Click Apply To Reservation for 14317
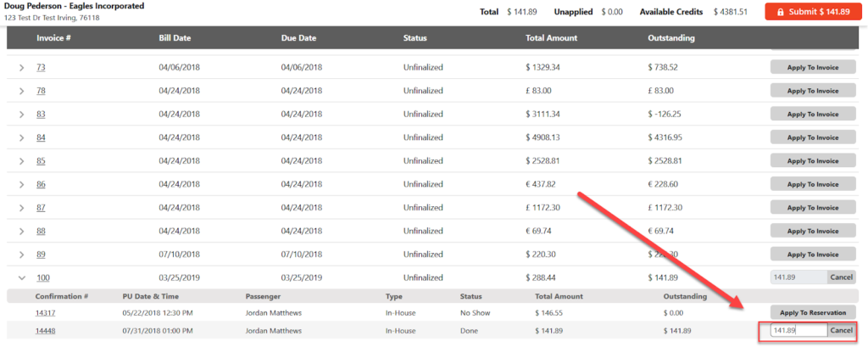868x347 pixels. [x=813, y=313]
